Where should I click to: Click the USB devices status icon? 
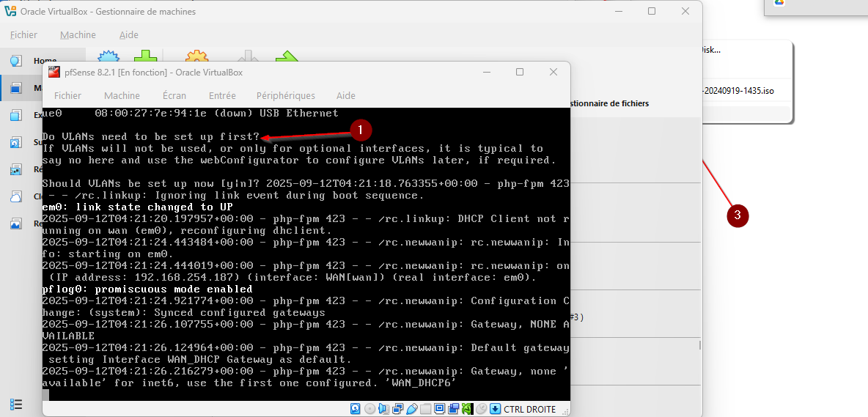(x=412, y=409)
